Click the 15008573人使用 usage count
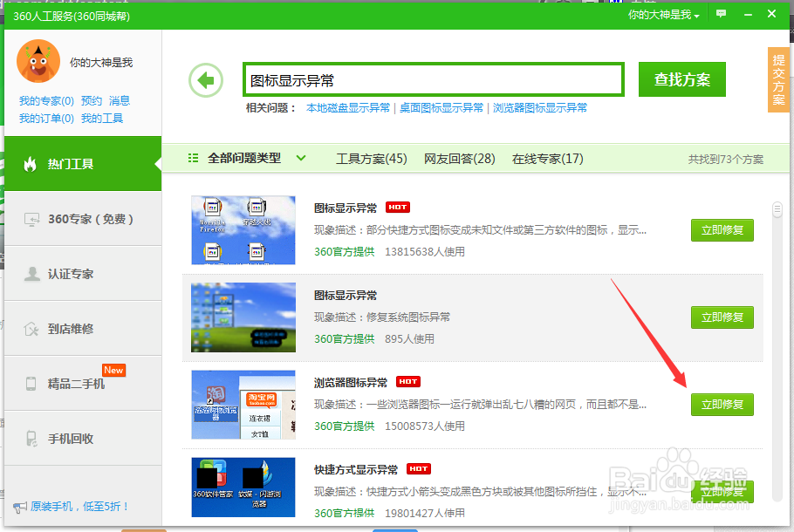This screenshot has height=532, width=794. coord(424,426)
